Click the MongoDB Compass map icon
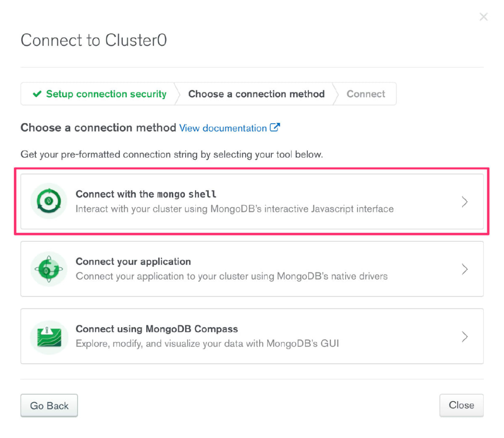This screenshot has width=504, height=438. [49, 337]
